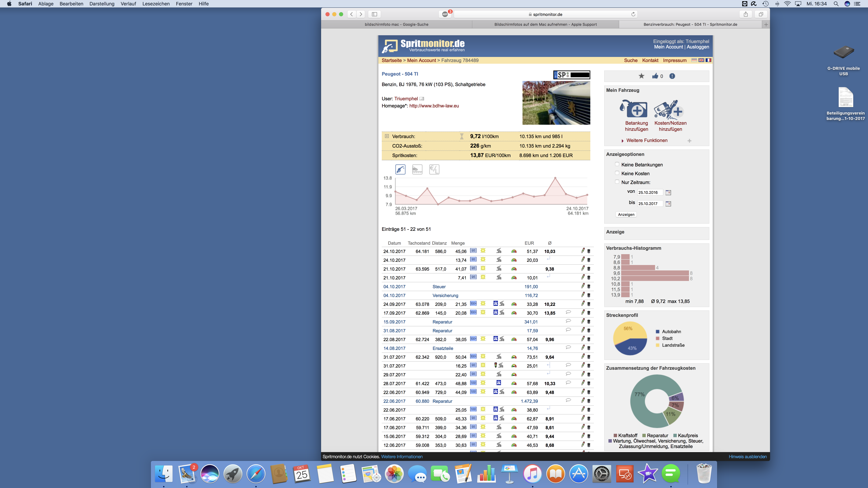Delete the 24.10.2017 entry with 64.181 km
Viewport: 868px width, 488px height.
coord(589,251)
